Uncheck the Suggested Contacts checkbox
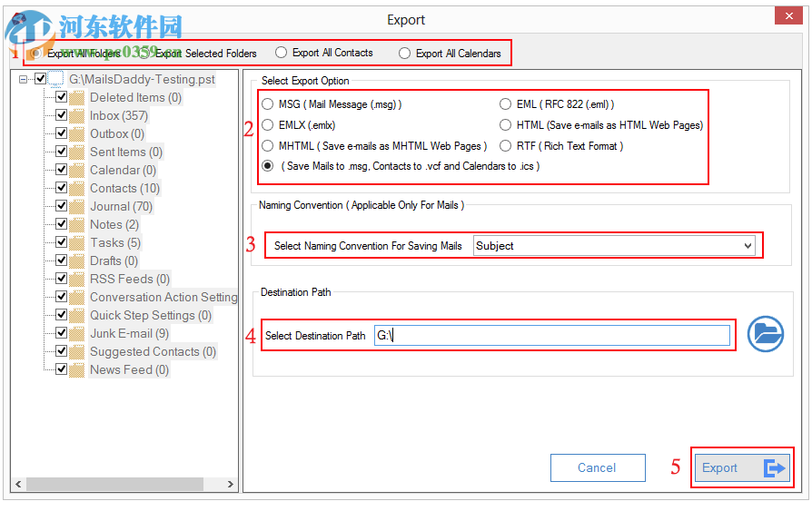Image resolution: width=812 pixels, height=511 pixels. click(x=61, y=350)
